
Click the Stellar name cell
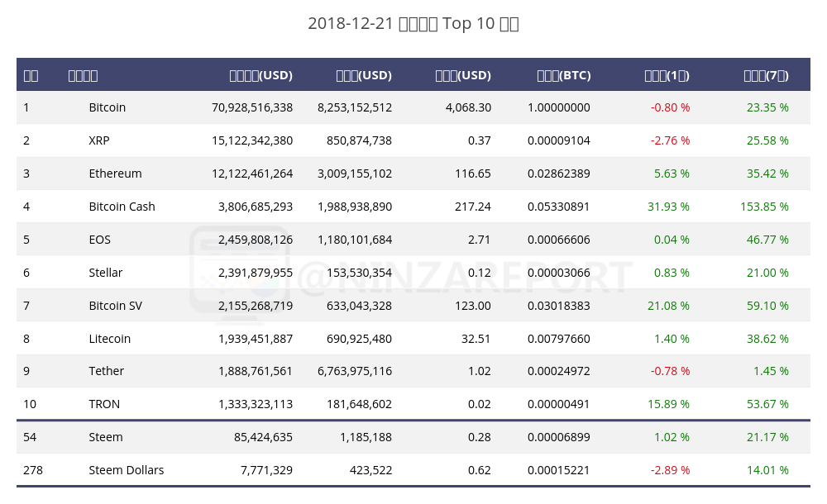106,273
